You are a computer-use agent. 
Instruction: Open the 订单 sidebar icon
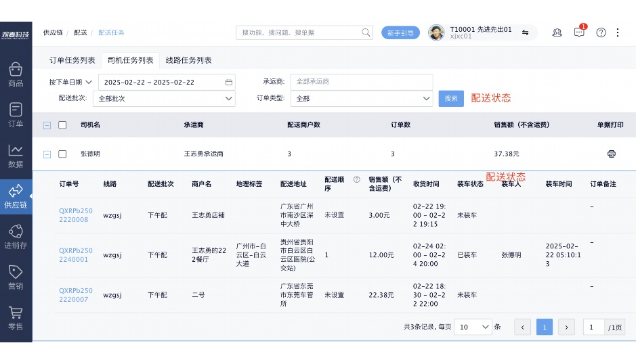pyautogui.click(x=16, y=115)
